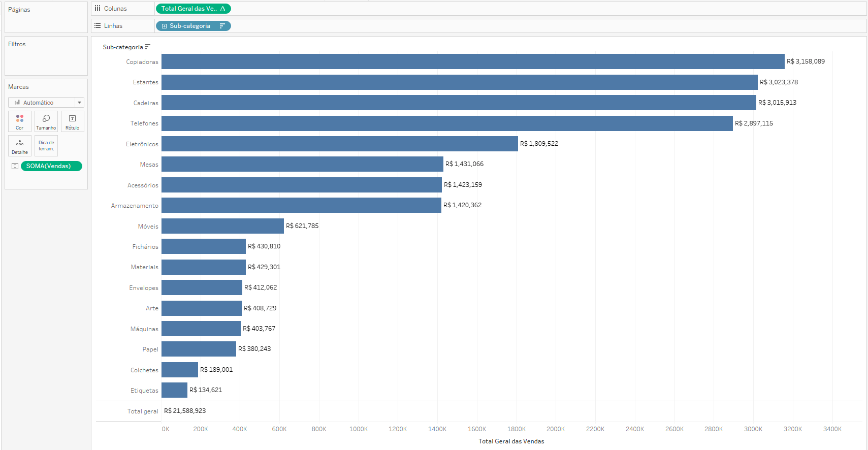Select the Copiadoras bar

point(473,61)
